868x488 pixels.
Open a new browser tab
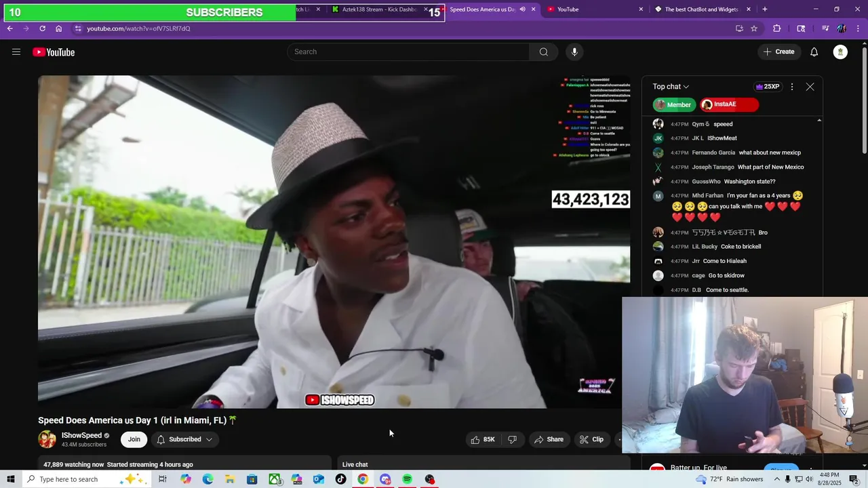[x=765, y=9]
